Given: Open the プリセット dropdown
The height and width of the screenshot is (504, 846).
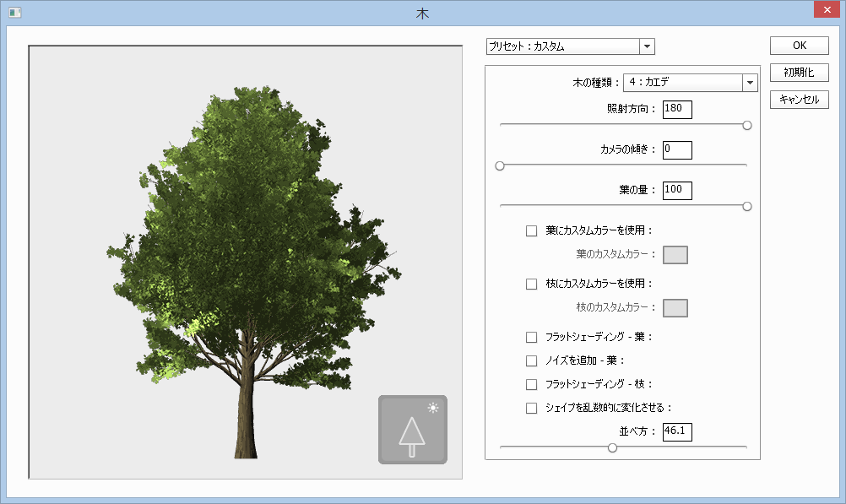Looking at the screenshot, I should (x=647, y=46).
